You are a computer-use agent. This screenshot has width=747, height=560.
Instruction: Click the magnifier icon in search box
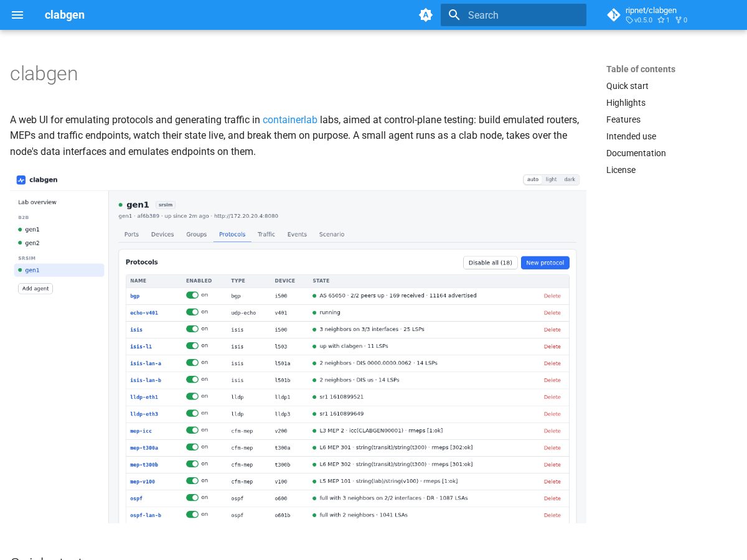(454, 15)
